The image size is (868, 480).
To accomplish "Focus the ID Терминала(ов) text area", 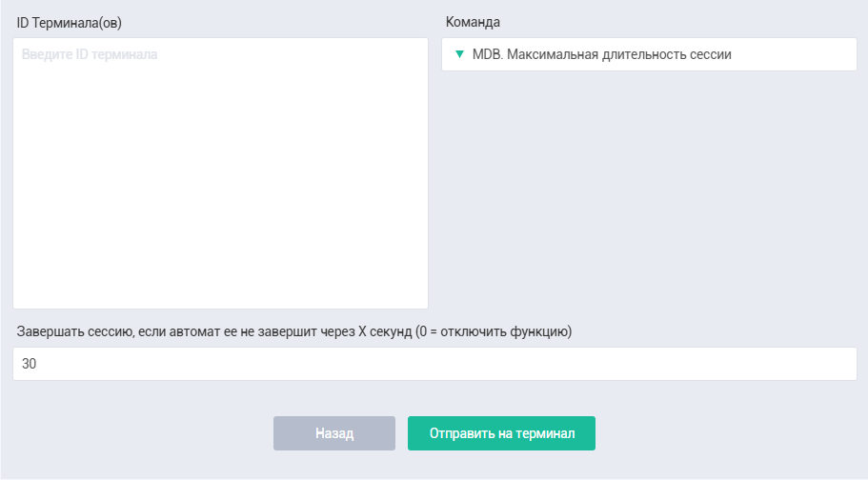I will pyautogui.click(x=220, y=173).
